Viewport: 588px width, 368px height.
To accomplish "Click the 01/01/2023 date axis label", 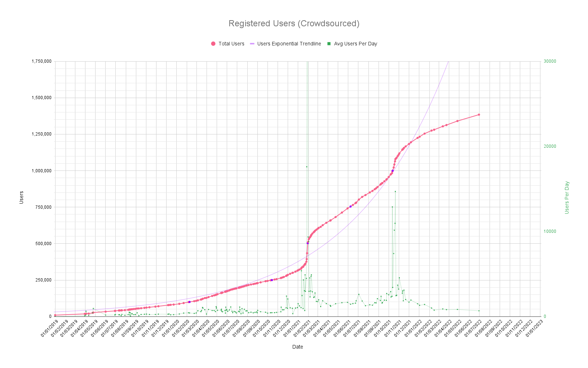I will click(535, 329).
